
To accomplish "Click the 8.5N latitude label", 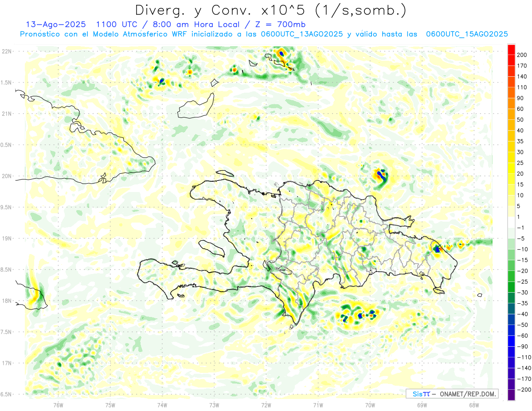I will pos(7,270).
